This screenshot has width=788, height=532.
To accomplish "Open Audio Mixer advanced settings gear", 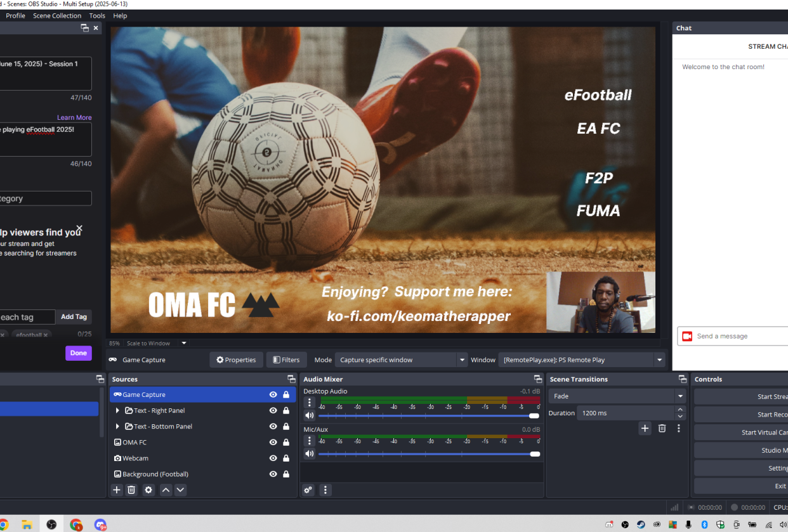I will click(308, 490).
